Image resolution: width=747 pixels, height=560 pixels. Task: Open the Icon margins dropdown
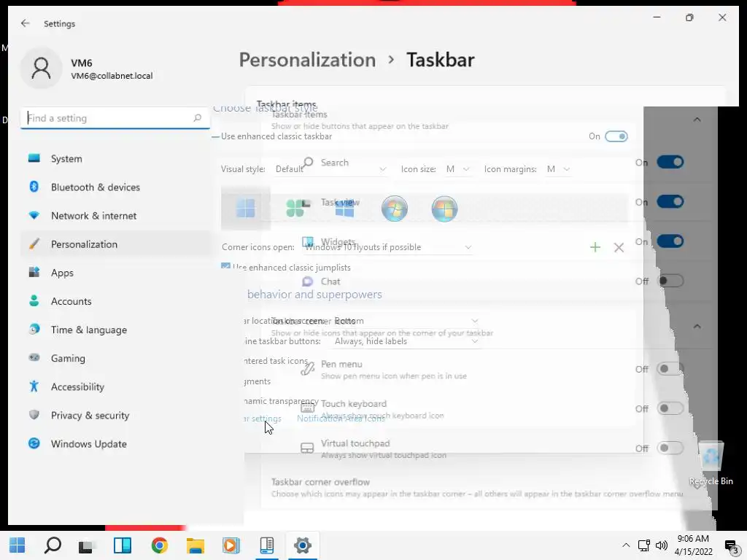(558, 169)
